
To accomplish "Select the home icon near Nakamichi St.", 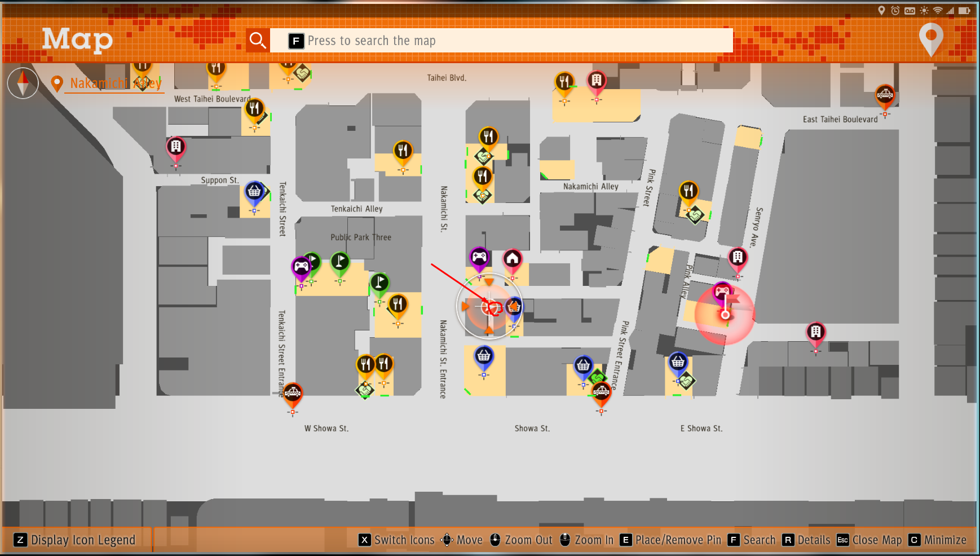I will click(x=512, y=259).
